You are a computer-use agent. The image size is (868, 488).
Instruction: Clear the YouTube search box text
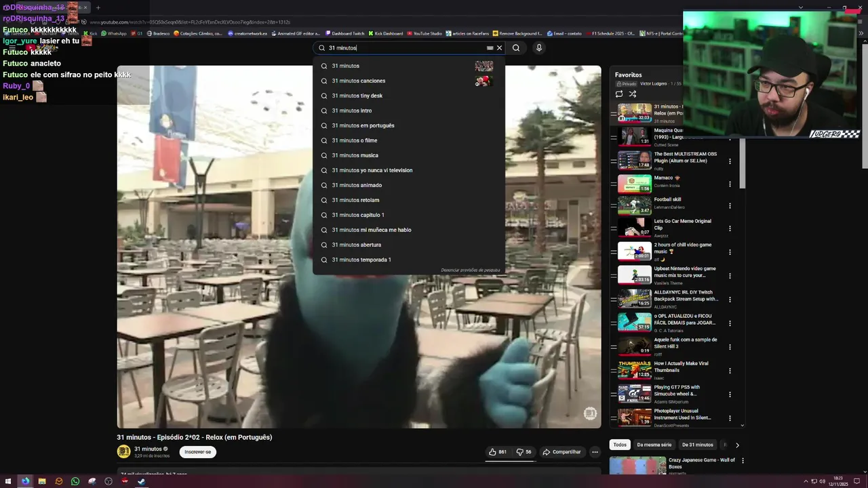click(499, 48)
